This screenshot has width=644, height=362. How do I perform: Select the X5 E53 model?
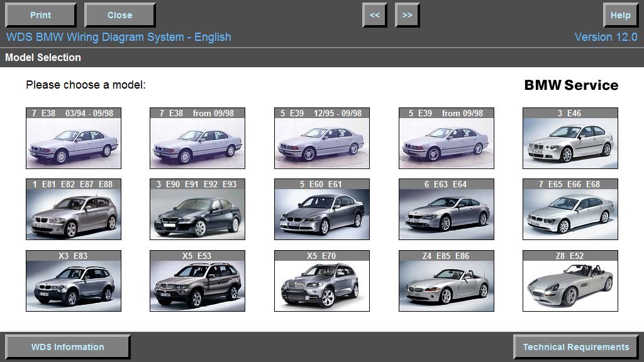197,281
